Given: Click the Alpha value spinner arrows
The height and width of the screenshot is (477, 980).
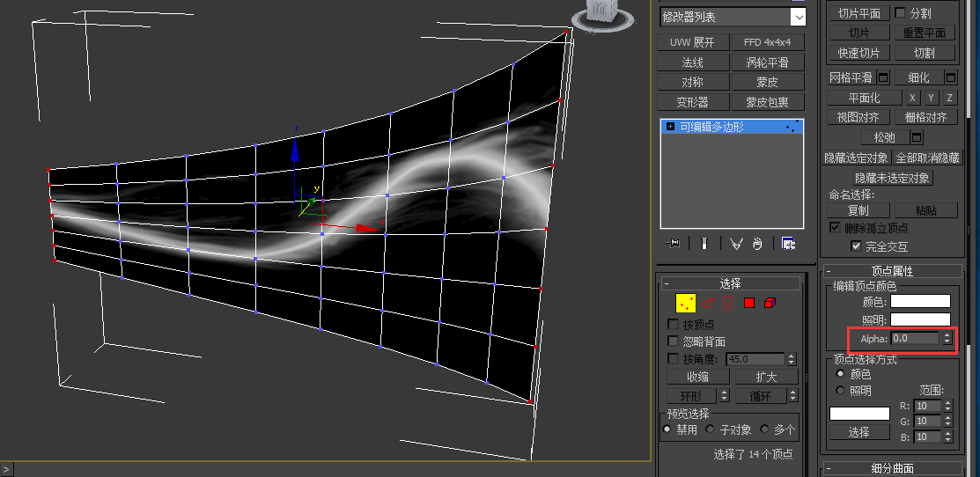Looking at the screenshot, I should [947, 338].
